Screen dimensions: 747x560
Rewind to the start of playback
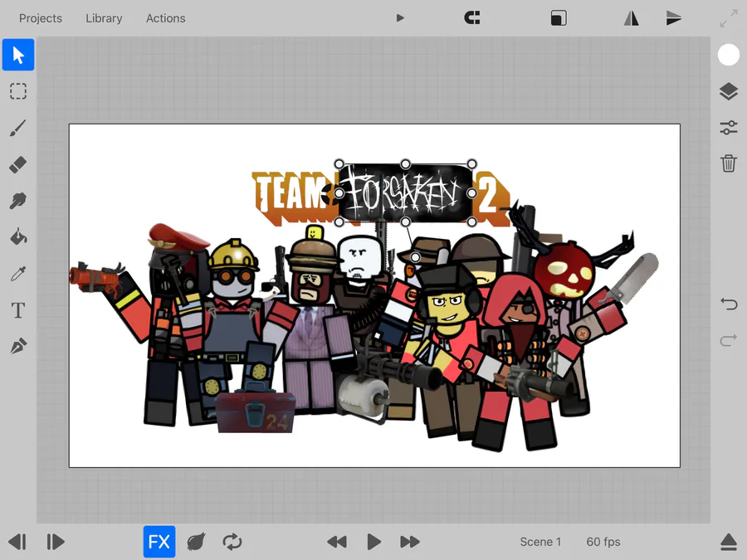[x=337, y=542]
